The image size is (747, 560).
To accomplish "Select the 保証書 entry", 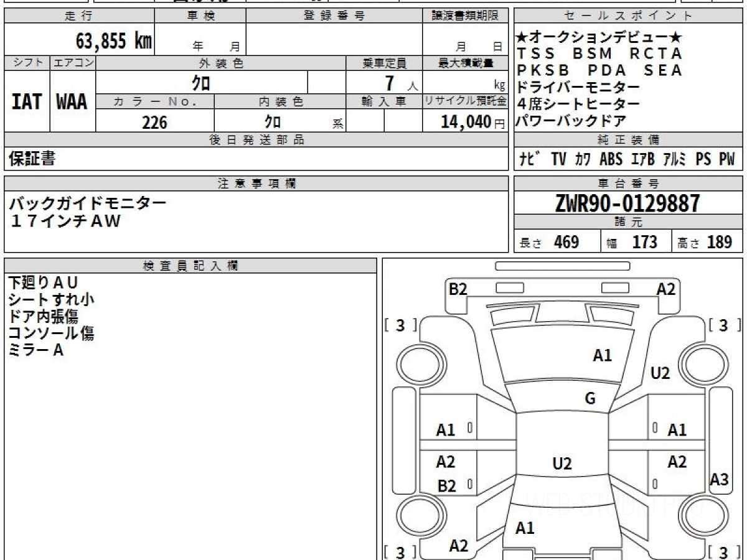I will 32,159.
